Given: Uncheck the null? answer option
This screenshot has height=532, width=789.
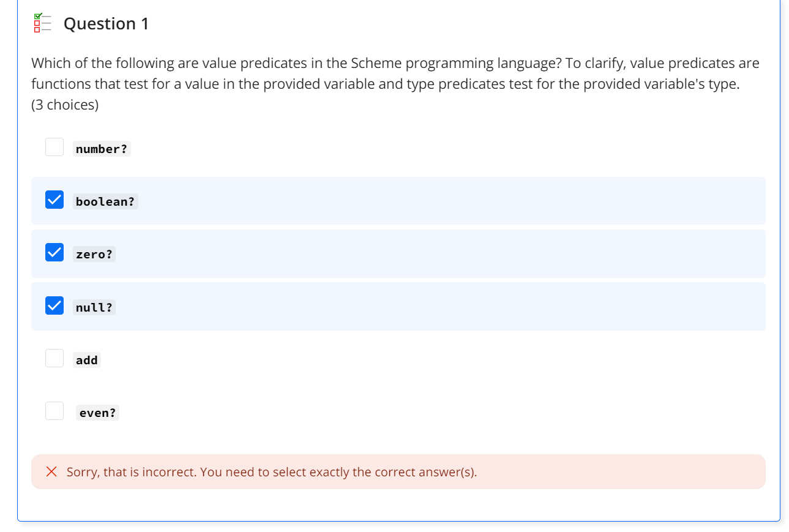Looking at the screenshot, I should click(54, 305).
